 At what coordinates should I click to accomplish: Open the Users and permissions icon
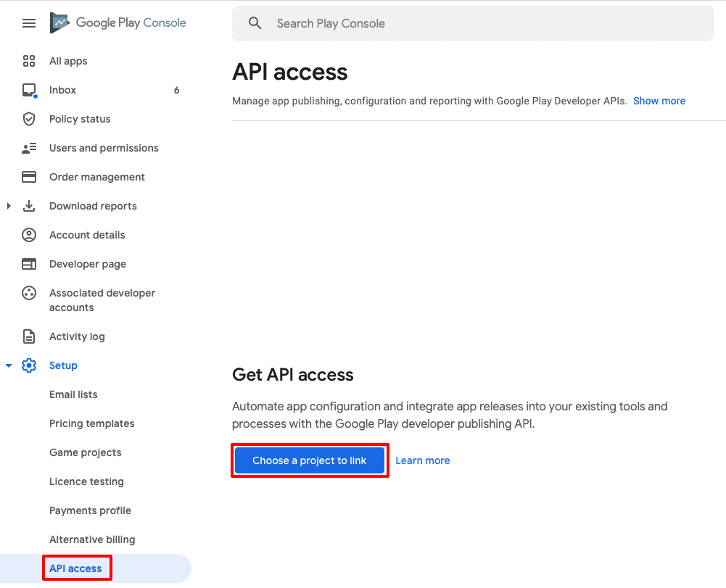(28, 148)
